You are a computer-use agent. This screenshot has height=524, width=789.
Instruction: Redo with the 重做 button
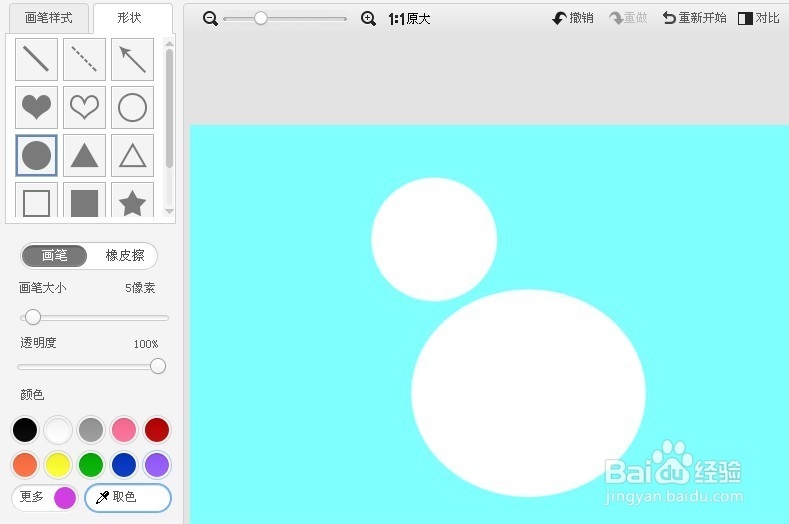coord(628,18)
